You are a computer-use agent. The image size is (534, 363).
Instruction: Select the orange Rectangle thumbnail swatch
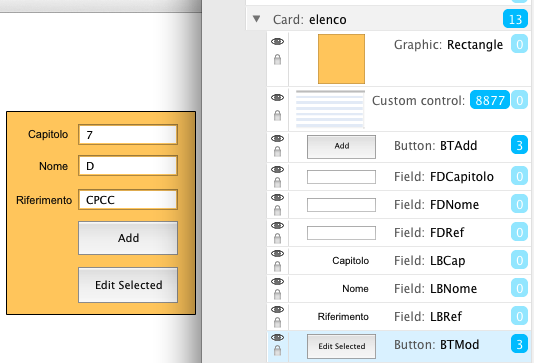tap(341, 59)
